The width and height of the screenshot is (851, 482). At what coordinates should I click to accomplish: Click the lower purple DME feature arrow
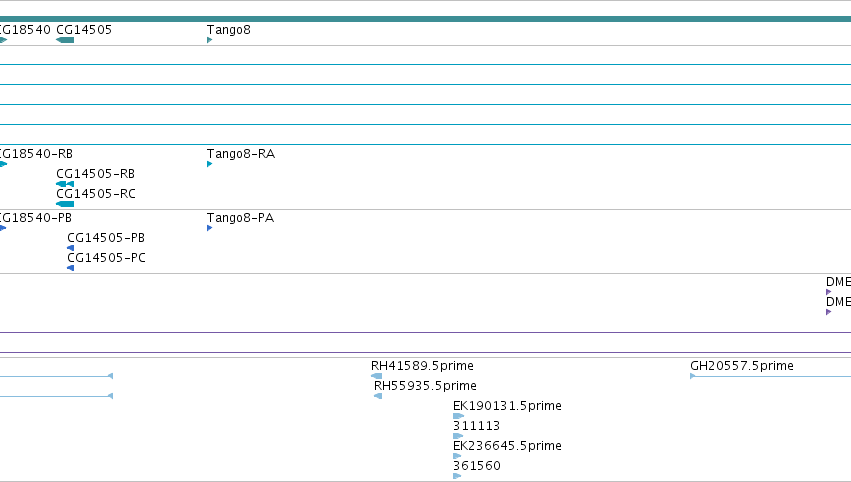[828, 312]
